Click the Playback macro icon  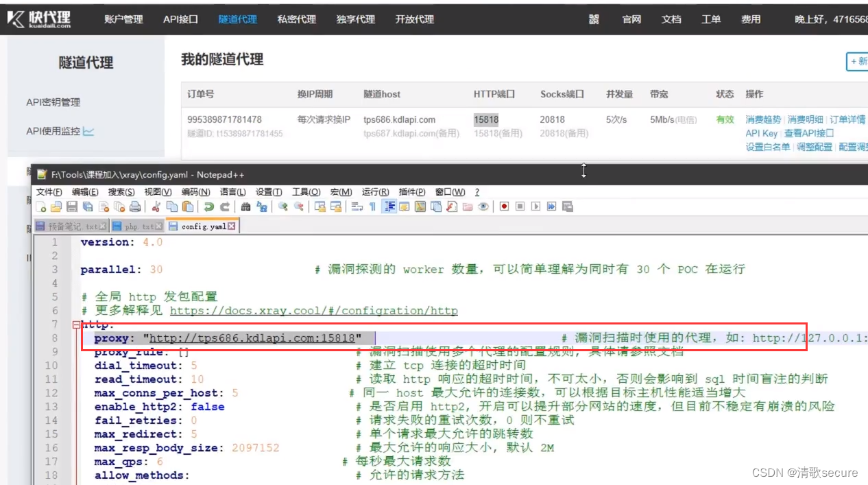(535, 206)
